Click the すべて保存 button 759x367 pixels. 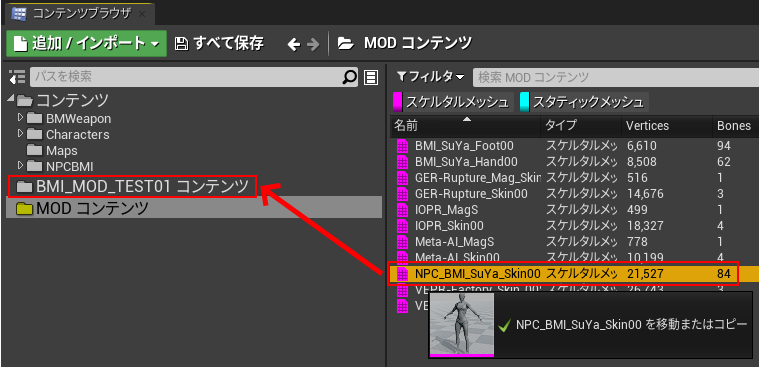(219, 44)
